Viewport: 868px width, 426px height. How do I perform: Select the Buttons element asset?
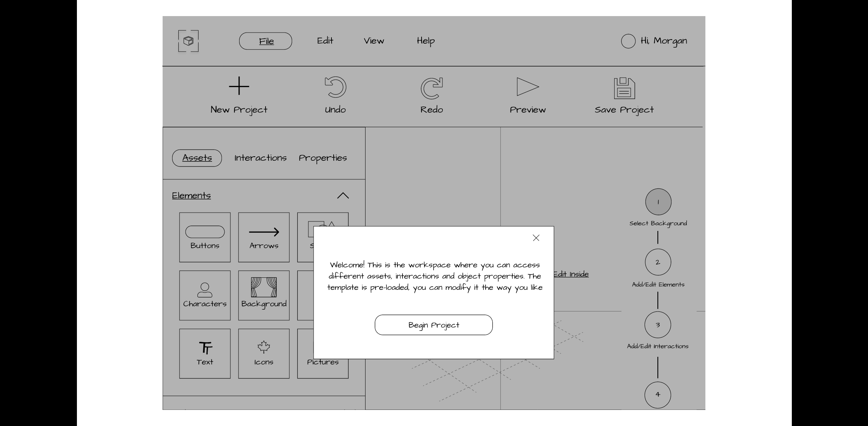point(204,237)
